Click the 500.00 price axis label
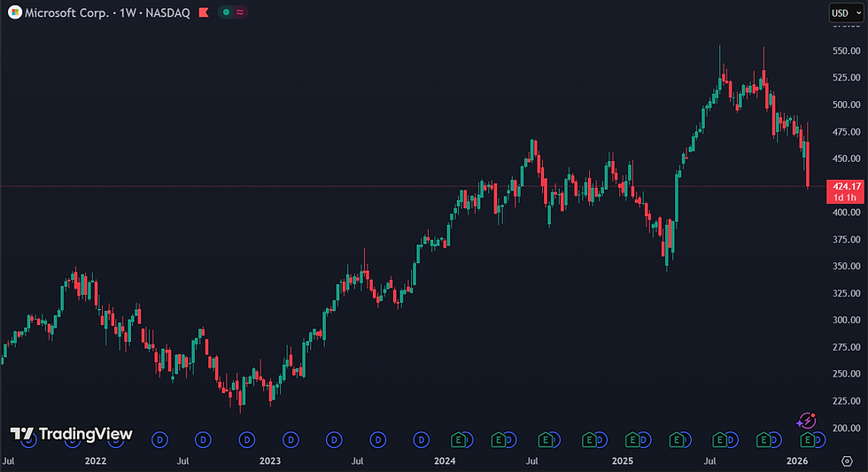The height and width of the screenshot is (472, 868). [847, 104]
